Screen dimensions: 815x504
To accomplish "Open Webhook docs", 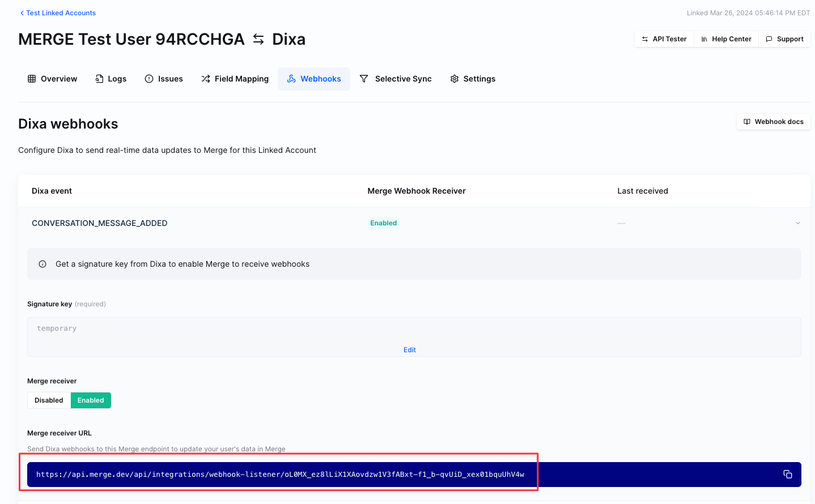I will (774, 122).
